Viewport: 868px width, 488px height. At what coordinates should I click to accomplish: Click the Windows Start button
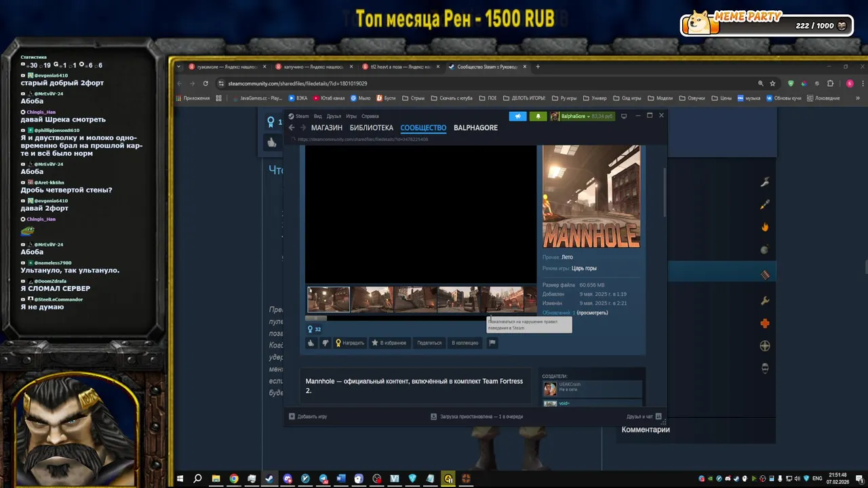(180, 479)
